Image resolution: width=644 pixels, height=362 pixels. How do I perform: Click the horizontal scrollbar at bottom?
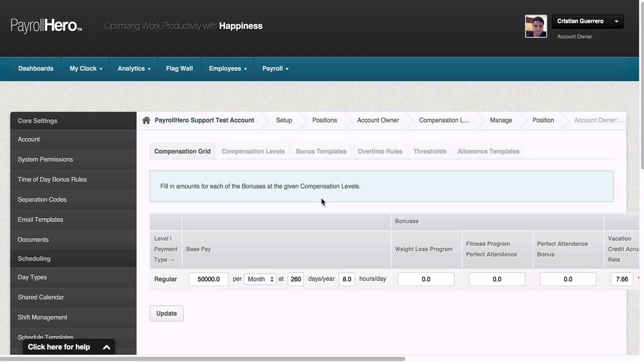pos(203,359)
